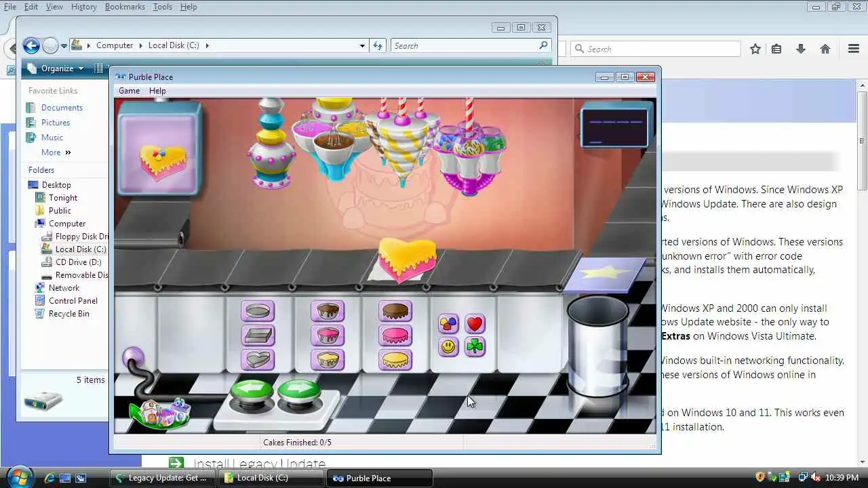The image size is (868, 488).
Task: Switch to Legacy Update taskbar button
Action: (x=162, y=478)
